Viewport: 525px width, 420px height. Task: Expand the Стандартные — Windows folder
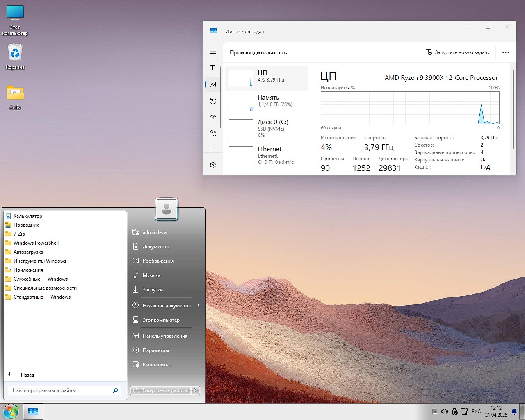(x=64, y=297)
